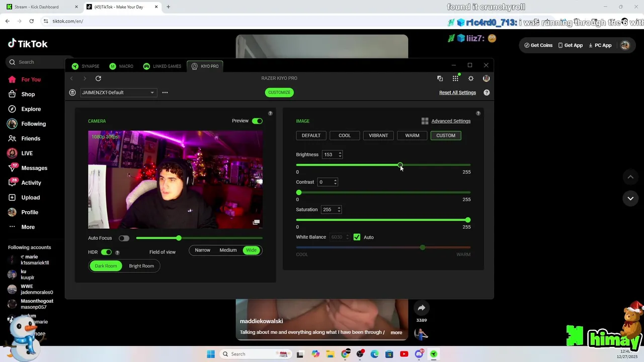Click the TikTok Search field

pos(40,62)
